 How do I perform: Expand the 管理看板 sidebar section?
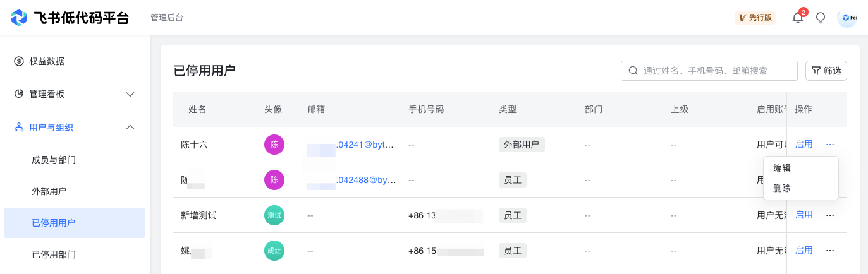point(75,94)
